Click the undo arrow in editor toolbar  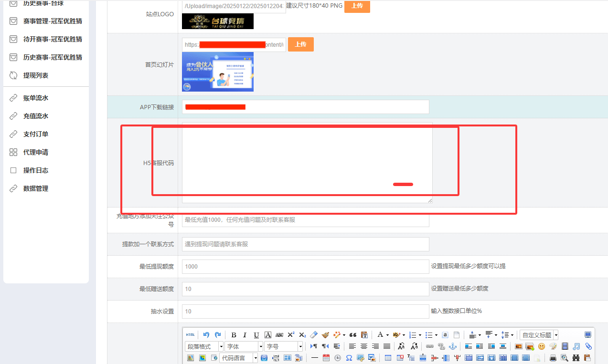click(206, 335)
